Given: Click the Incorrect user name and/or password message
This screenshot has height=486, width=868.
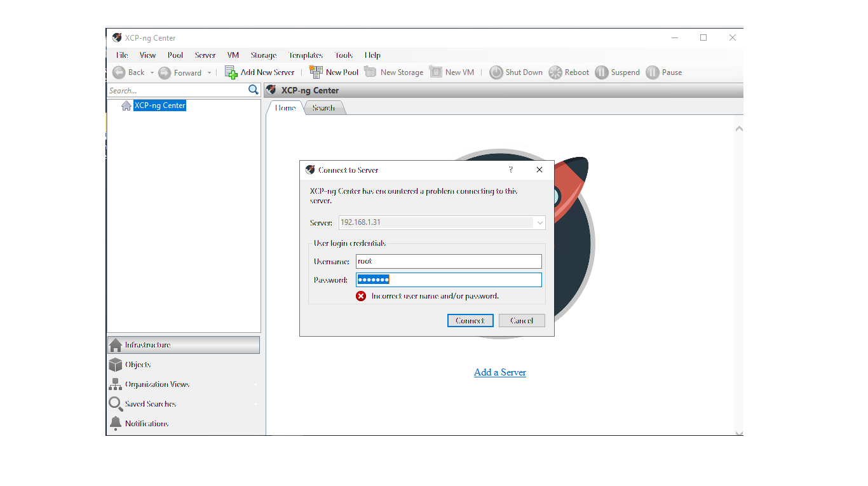Looking at the screenshot, I should pyautogui.click(x=435, y=296).
